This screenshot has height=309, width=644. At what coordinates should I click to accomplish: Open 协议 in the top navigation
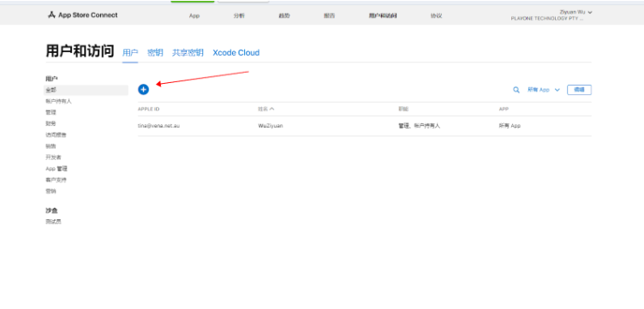coord(436,16)
